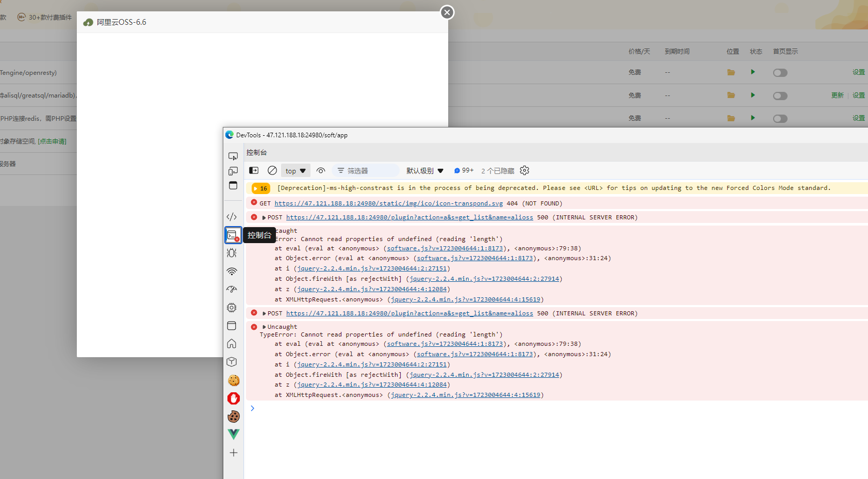Viewport: 868px width, 479px height.
Task: Open the Memory chip icon panel
Action: click(232, 308)
